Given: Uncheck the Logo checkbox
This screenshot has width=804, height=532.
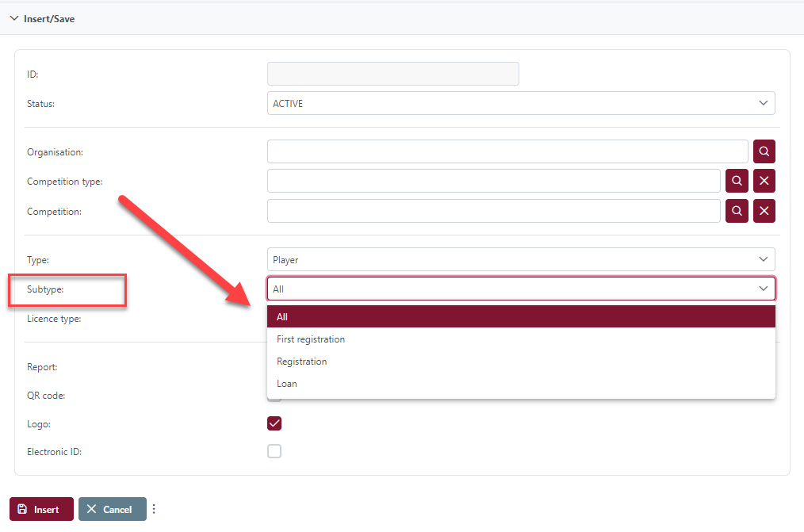Looking at the screenshot, I should (274, 423).
